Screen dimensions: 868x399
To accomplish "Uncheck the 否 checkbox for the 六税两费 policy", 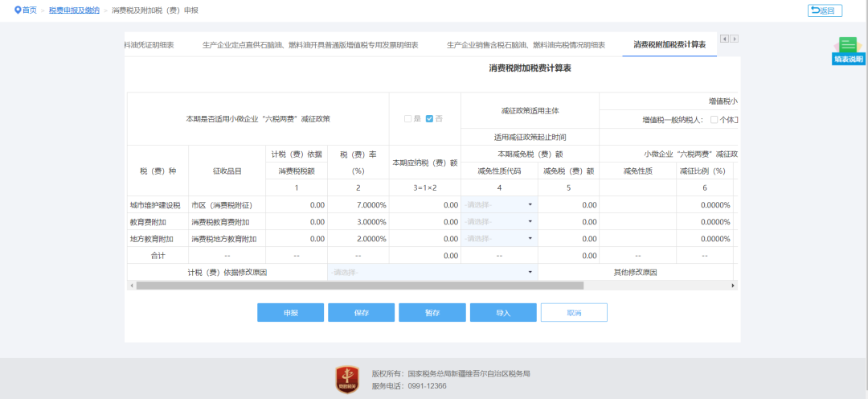I will 430,119.
